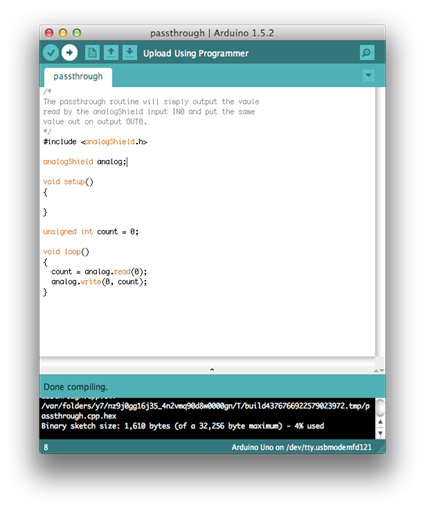Viewport: 425px width, 510px height.
Task: Select the passthrough sketch tab
Action: 78,77
